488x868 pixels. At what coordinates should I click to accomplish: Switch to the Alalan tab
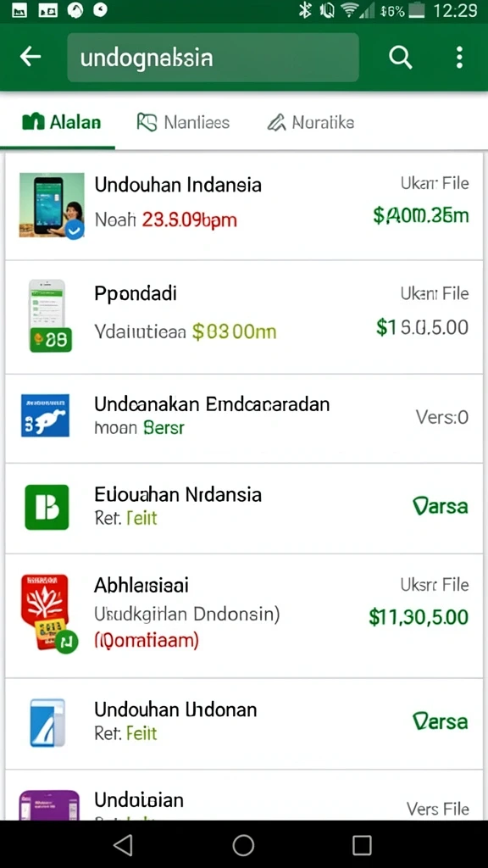61,122
